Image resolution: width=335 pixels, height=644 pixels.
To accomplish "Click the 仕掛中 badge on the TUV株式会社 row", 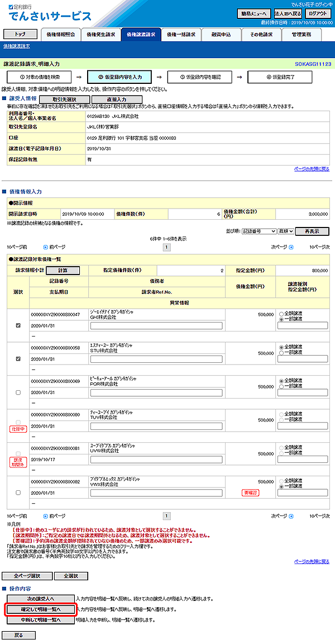I will (x=18, y=429).
